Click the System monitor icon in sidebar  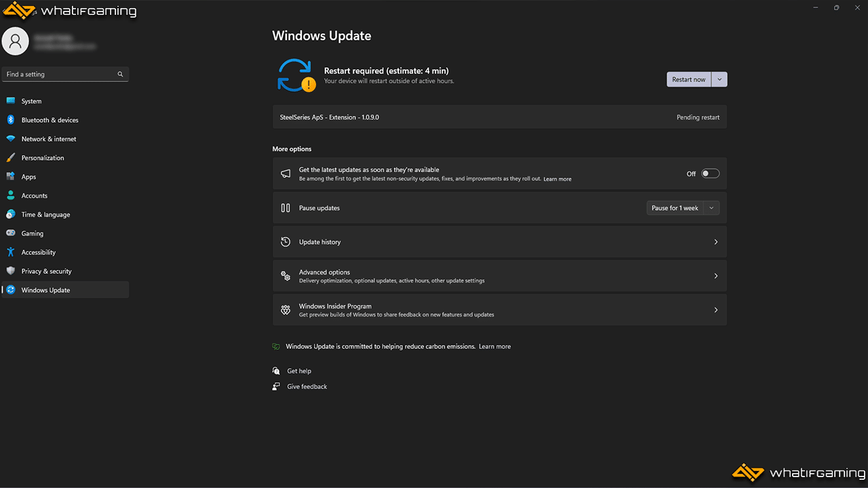click(x=10, y=101)
